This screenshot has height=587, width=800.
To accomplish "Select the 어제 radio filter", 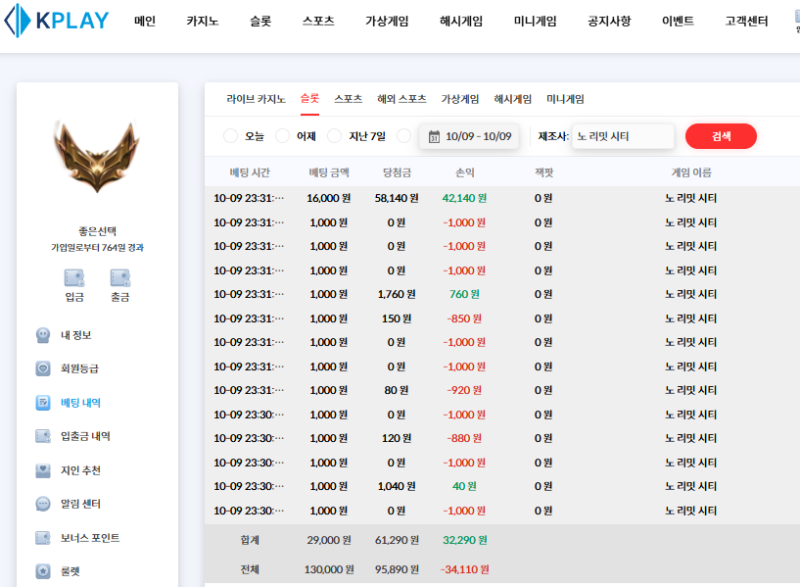I will tap(283, 136).
